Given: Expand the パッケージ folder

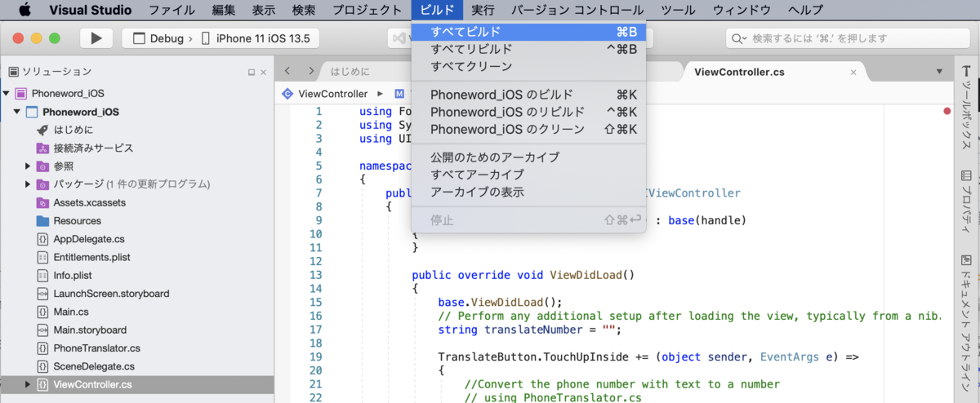Looking at the screenshot, I should (29, 184).
